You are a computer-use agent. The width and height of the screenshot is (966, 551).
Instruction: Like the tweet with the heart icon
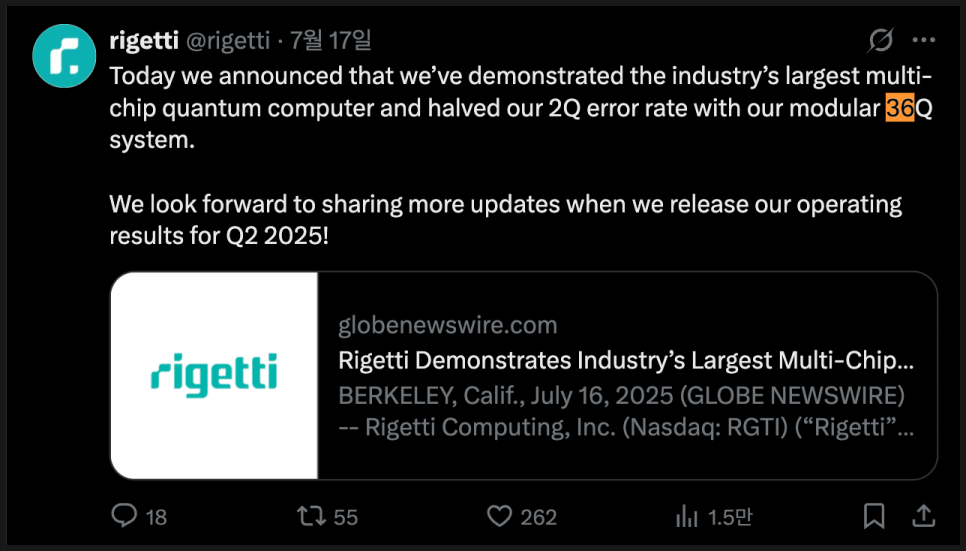click(x=499, y=516)
